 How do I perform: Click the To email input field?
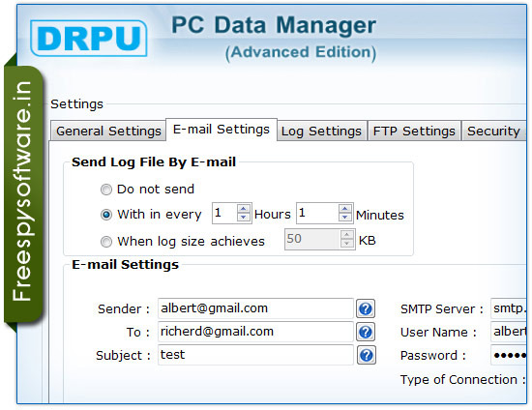pyautogui.click(x=255, y=332)
